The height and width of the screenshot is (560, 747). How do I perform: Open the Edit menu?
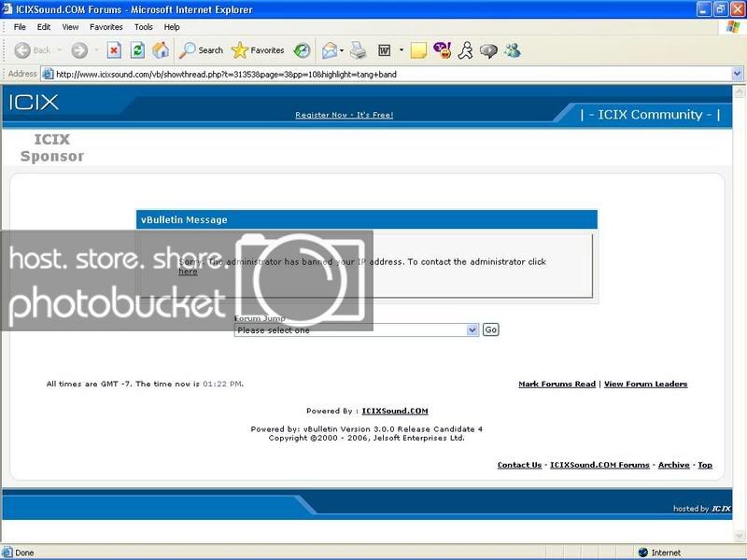point(43,27)
